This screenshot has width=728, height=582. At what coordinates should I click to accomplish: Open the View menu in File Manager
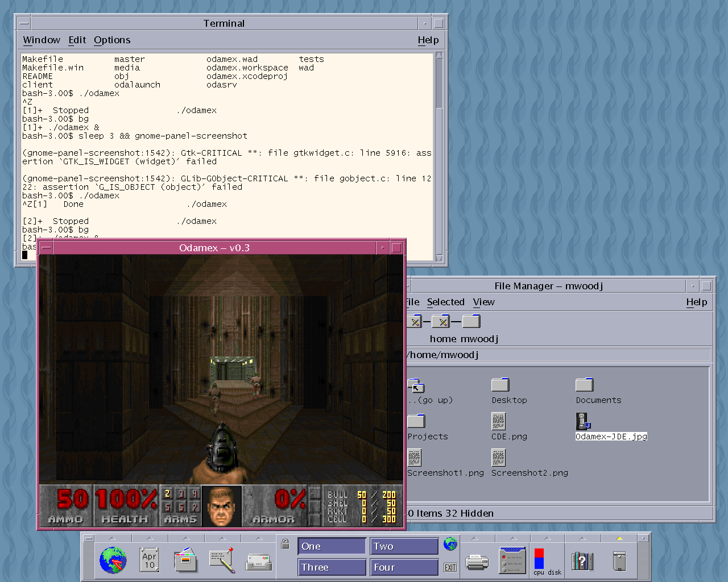pos(483,302)
